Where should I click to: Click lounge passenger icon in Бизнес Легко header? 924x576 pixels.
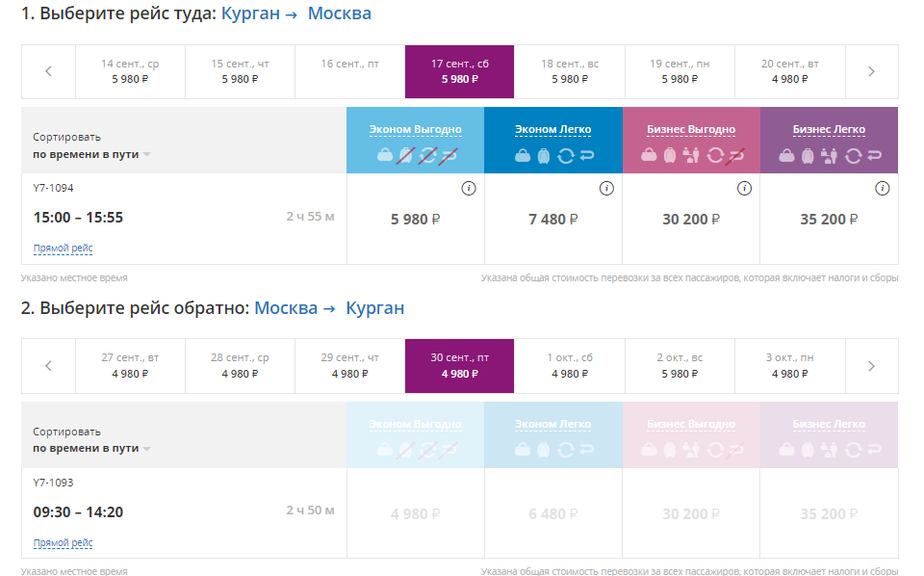click(830, 155)
